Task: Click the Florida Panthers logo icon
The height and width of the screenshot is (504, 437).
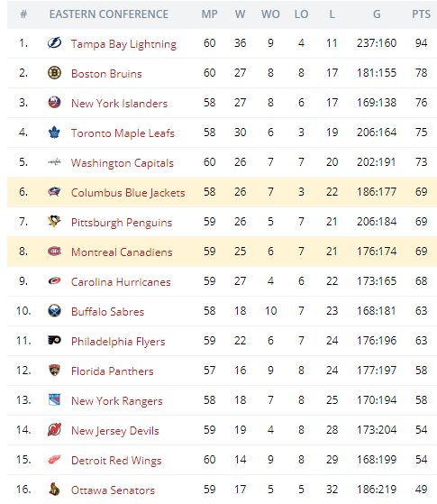Action: [x=54, y=370]
